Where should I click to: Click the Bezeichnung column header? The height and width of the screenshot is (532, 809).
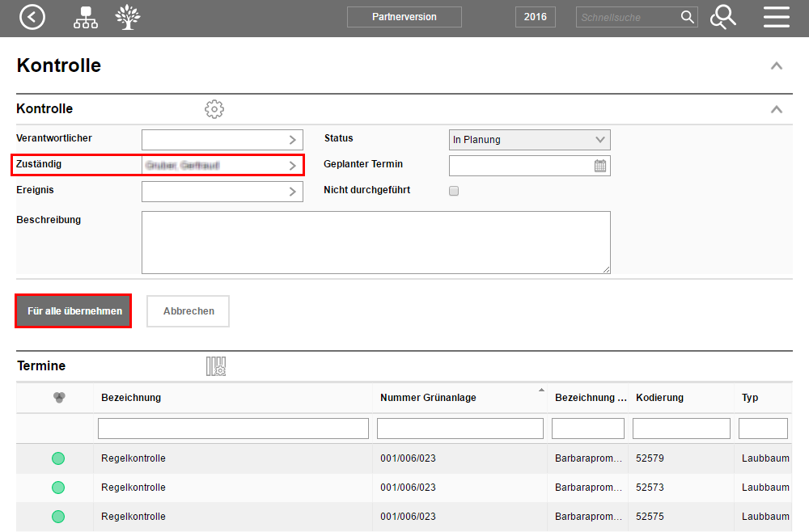pos(131,397)
